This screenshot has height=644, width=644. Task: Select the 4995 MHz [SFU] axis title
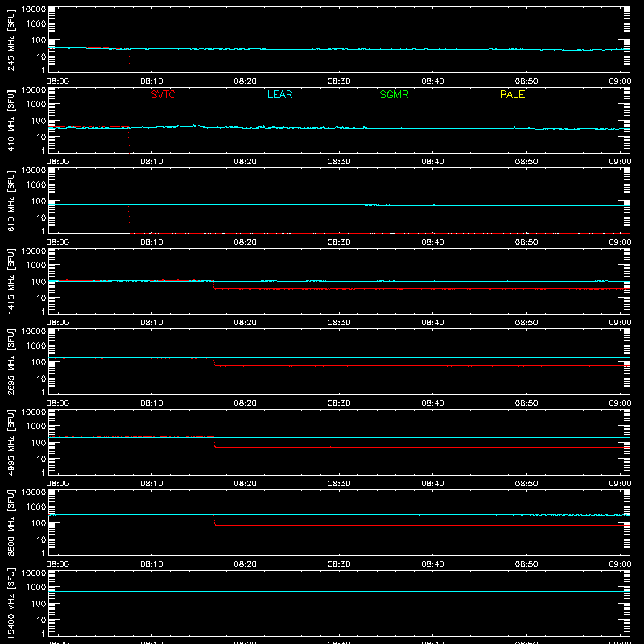click(11, 444)
